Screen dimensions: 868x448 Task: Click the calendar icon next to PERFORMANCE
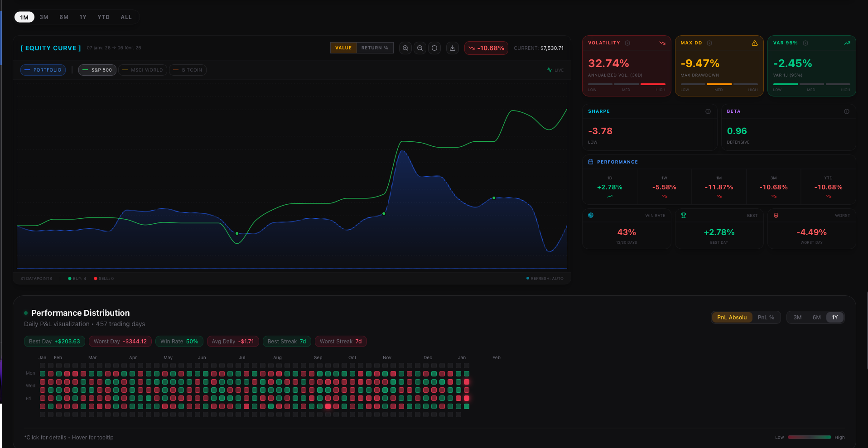pyautogui.click(x=590, y=162)
